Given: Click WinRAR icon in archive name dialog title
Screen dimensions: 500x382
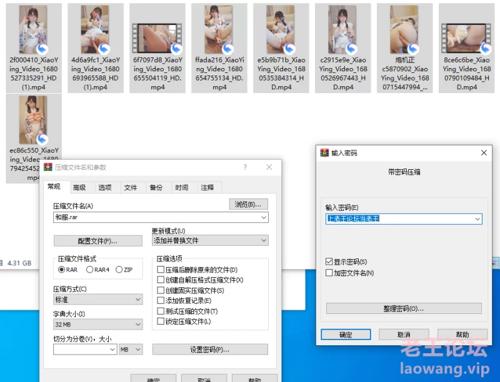Looking at the screenshot, I should (x=48, y=167).
